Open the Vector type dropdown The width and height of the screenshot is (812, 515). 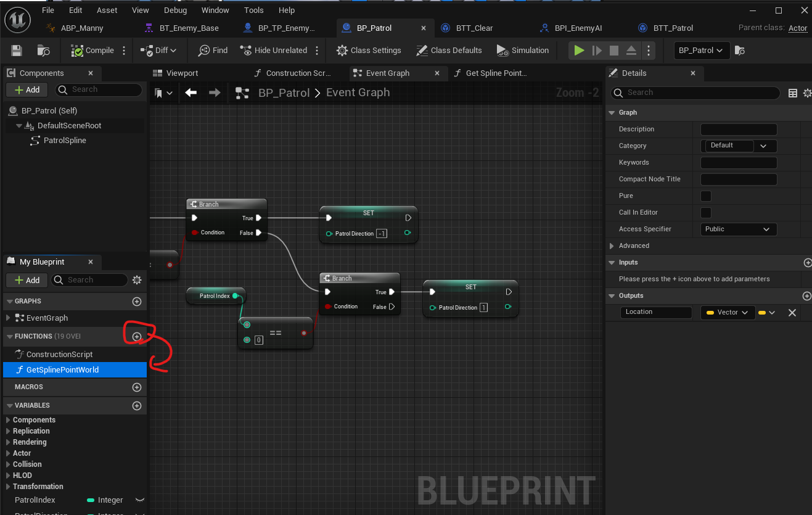click(728, 312)
